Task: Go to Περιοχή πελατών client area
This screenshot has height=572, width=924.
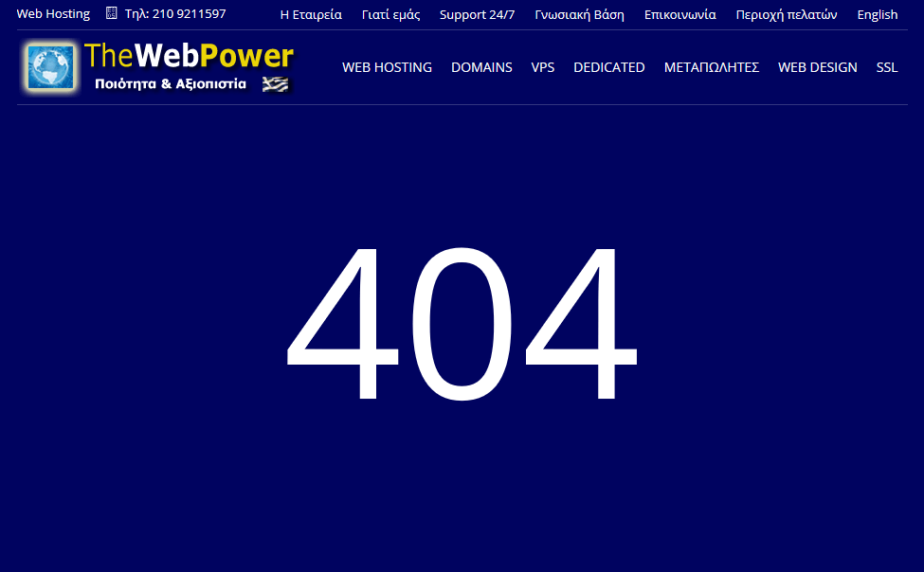Action: [786, 15]
